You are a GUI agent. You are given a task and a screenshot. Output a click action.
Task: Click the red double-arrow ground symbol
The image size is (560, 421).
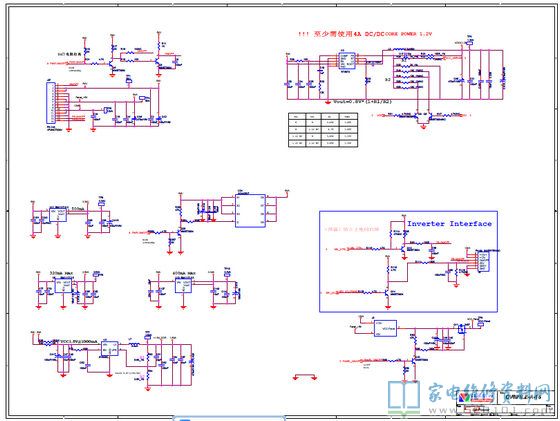[305, 377]
